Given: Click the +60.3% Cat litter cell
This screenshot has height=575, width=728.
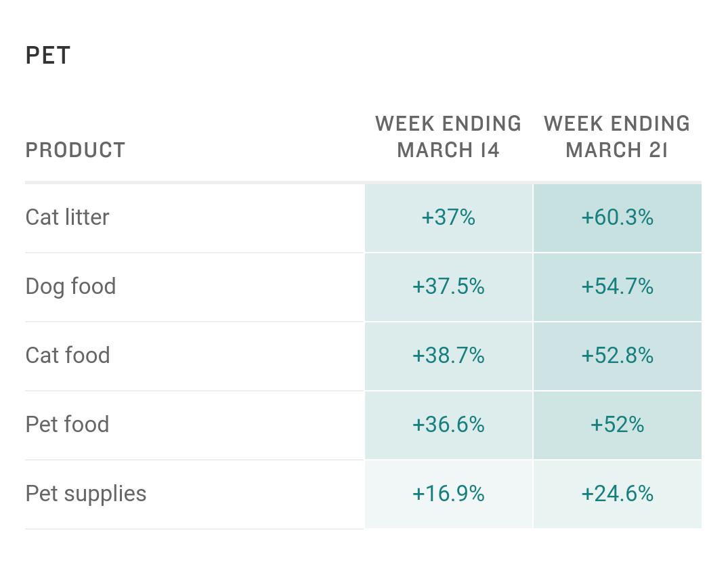Looking at the screenshot, I should click(617, 217).
